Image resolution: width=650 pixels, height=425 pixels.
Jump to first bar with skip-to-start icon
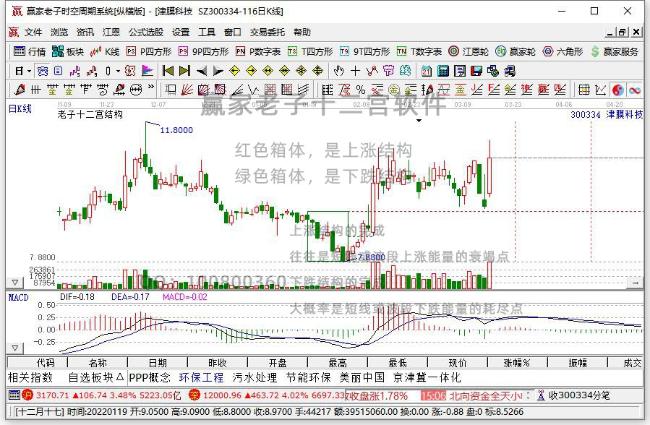(x=168, y=71)
